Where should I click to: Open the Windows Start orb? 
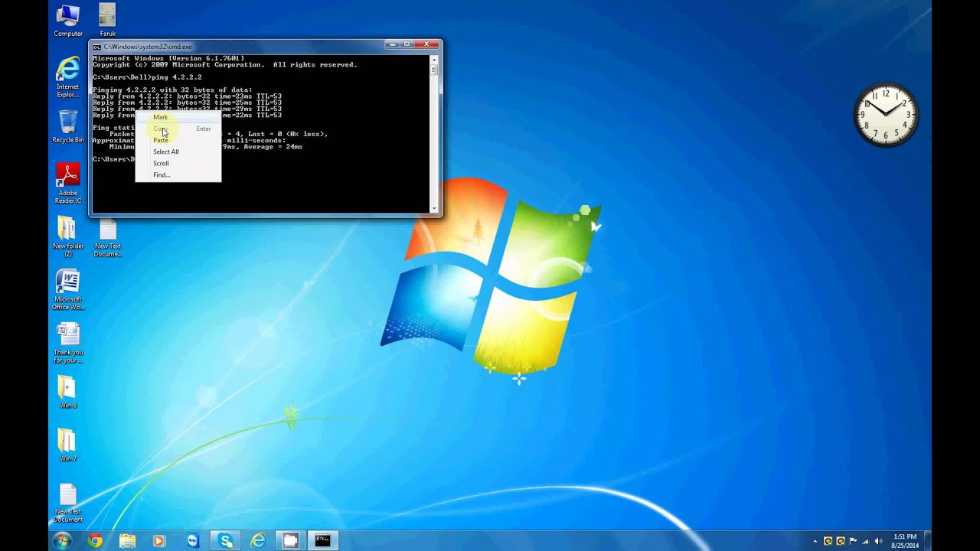(62, 540)
